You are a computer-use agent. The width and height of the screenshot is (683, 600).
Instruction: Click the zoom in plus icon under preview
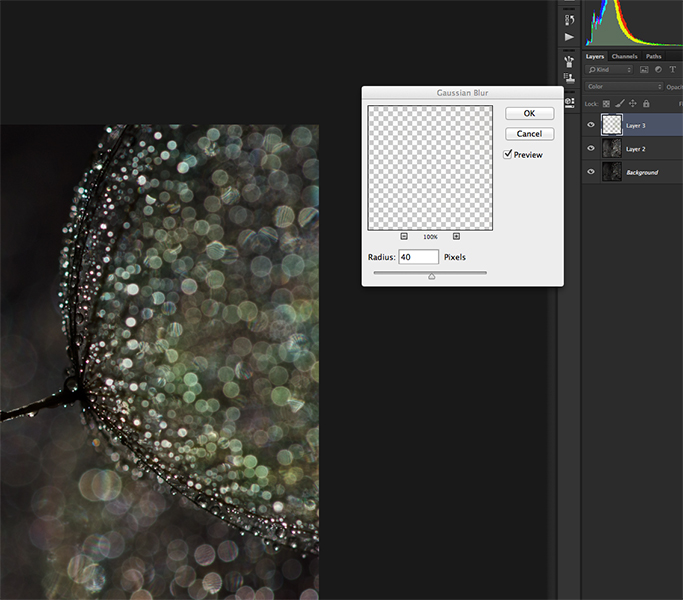click(x=456, y=236)
